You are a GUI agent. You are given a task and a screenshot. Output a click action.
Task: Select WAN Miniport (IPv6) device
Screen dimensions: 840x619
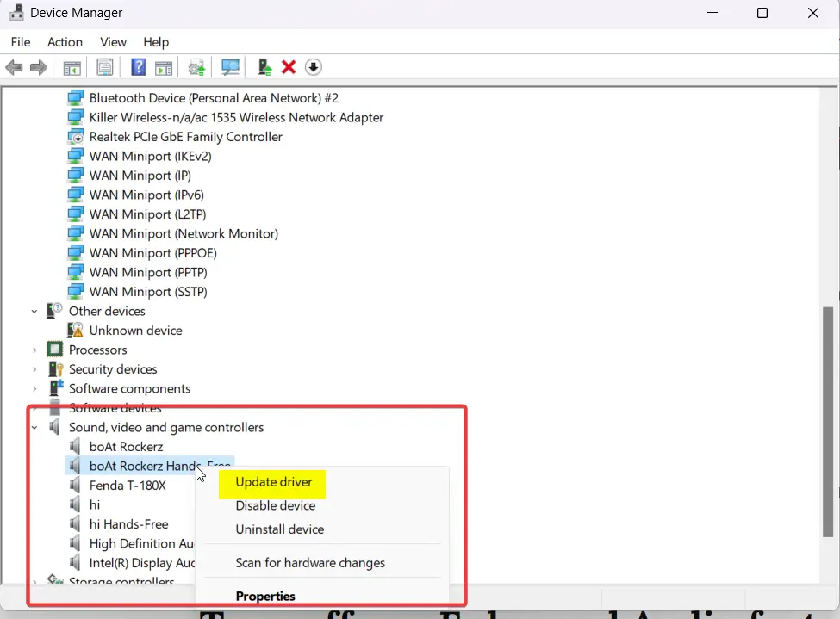[146, 195]
